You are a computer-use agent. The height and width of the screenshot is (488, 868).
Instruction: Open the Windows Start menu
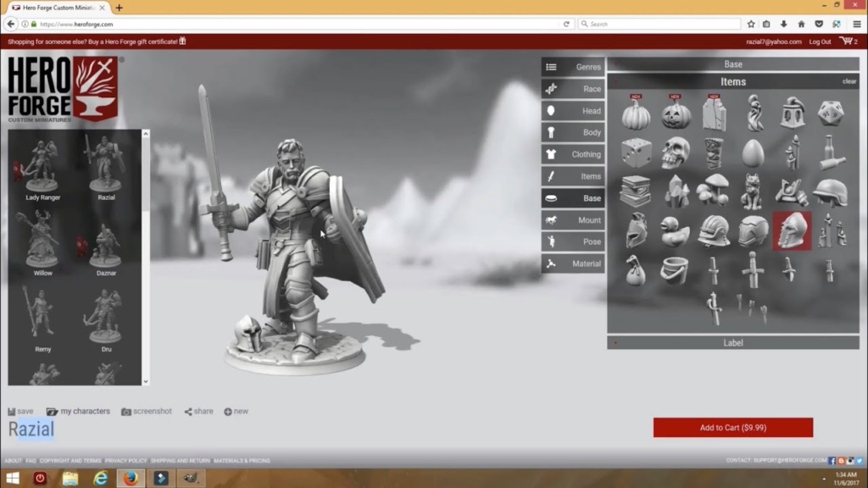(12, 478)
